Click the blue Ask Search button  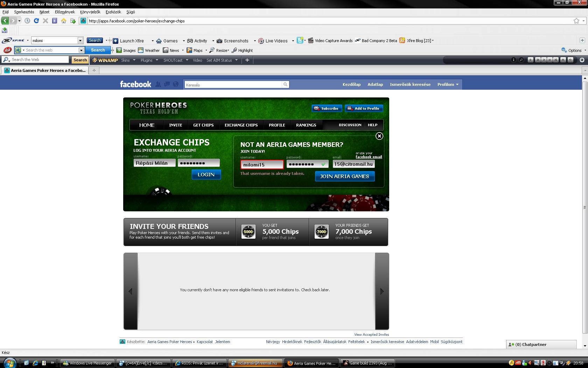[x=98, y=50]
